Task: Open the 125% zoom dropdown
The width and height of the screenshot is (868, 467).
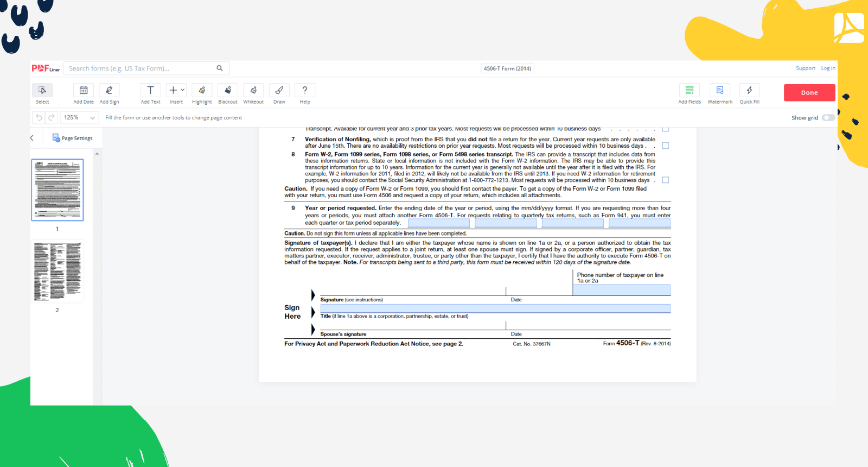Action: (x=79, y=117)
